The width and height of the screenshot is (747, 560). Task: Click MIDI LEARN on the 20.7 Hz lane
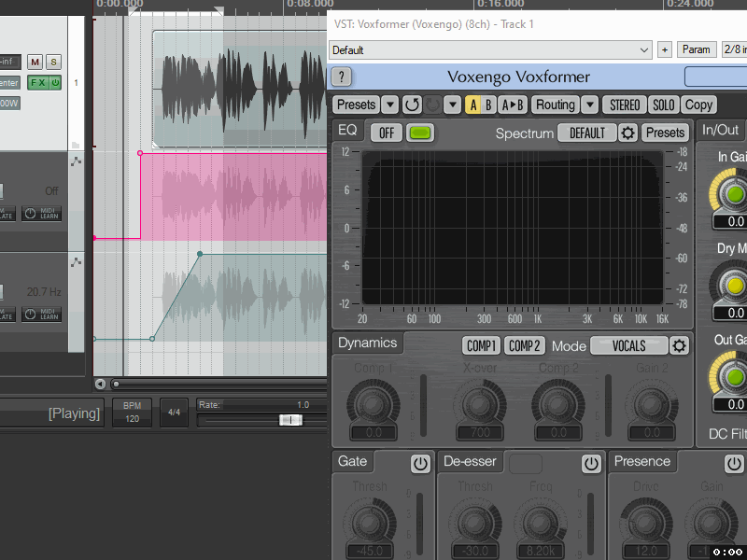(x=41, y=315)
